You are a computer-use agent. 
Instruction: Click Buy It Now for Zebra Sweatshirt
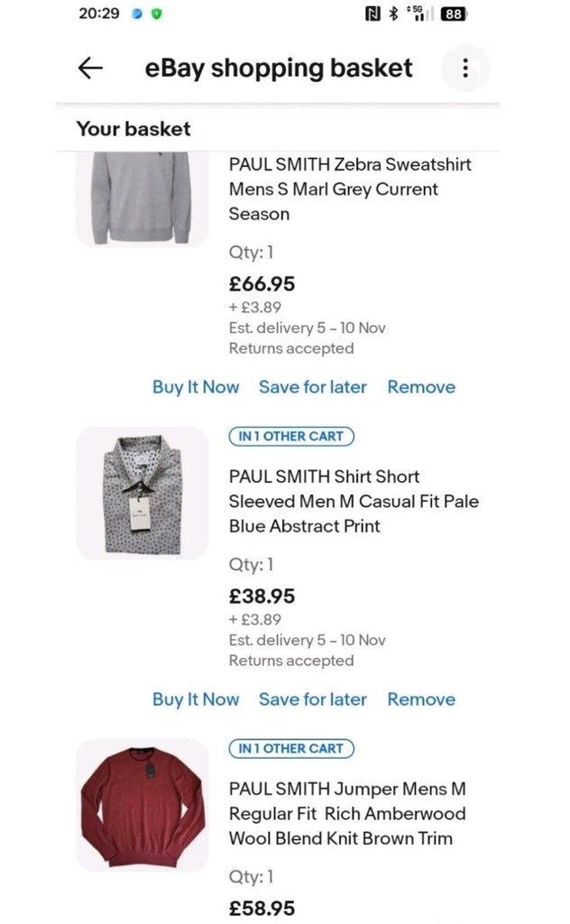(196, 387)
